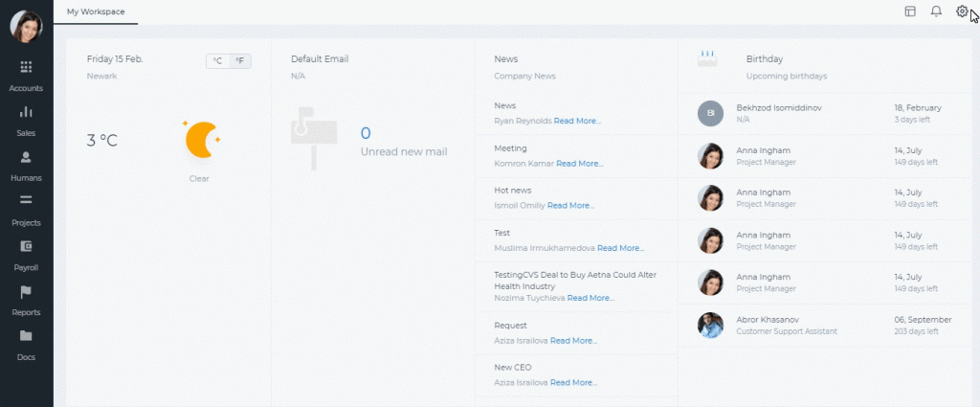Image resolution: width=980 pixels, height=407 pixels.
Task: Open the settings gear icon
Action: click(962, 11)
